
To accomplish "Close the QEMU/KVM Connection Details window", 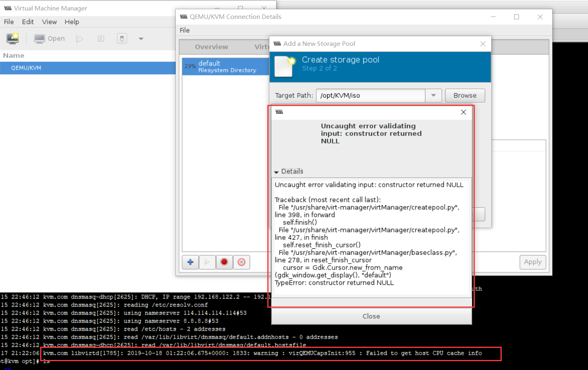I will pyautogui.click(x=540, y=17).
